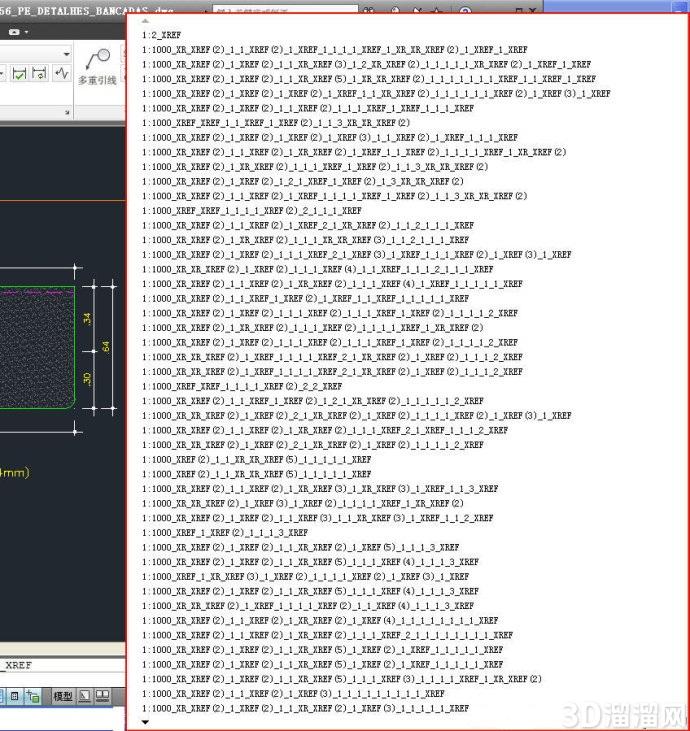This screenshot has height=731, width=690.
Task: Choose the 1:1000_XREF_1_XREF (2)_1_1_1_3_XREF scale
Action: (x=225, y=532)
